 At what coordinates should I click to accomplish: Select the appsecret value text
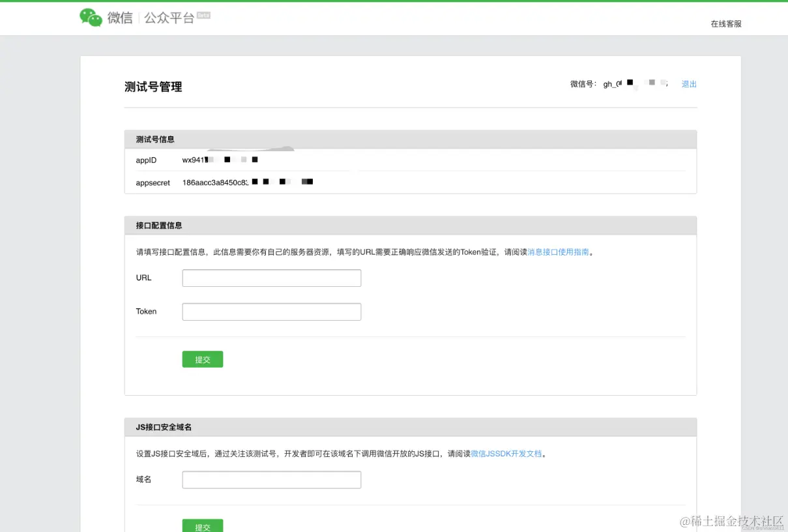point(248,183)
